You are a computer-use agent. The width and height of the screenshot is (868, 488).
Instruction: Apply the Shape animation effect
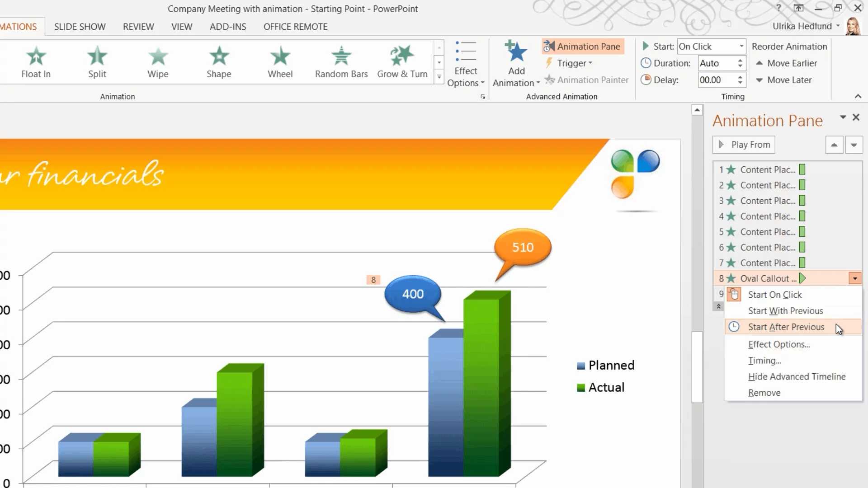(219, 62)
